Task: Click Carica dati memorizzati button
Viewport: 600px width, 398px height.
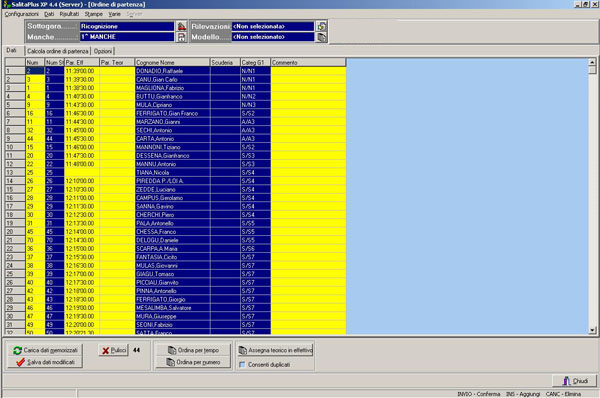Action: click(x=45, y=350)
